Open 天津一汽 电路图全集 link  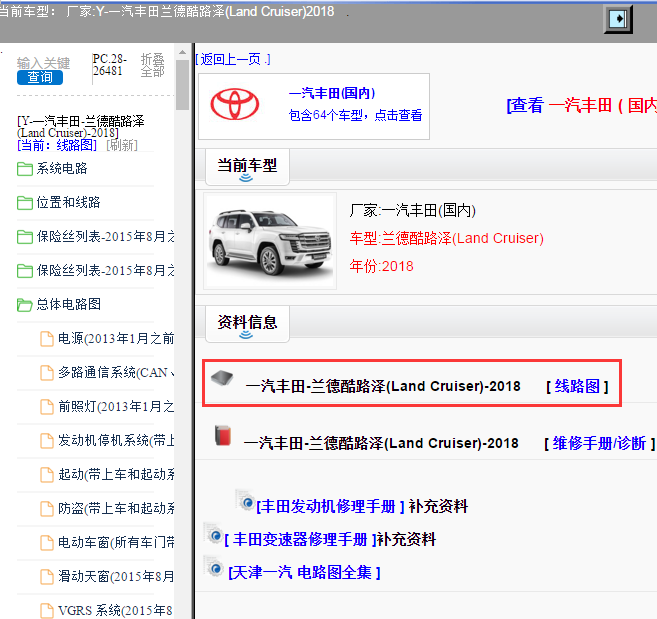pos(304,572)
